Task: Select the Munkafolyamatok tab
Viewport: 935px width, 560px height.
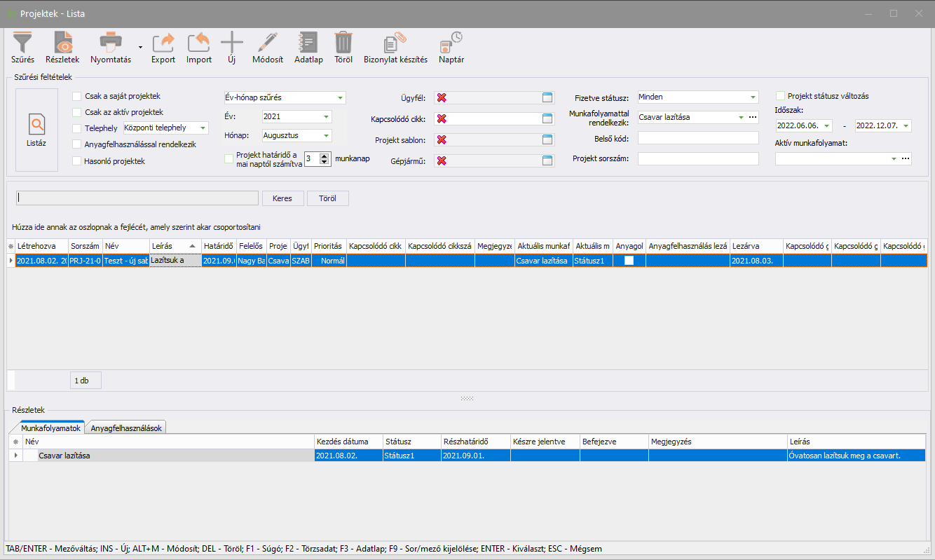Action: click(46, 428)
